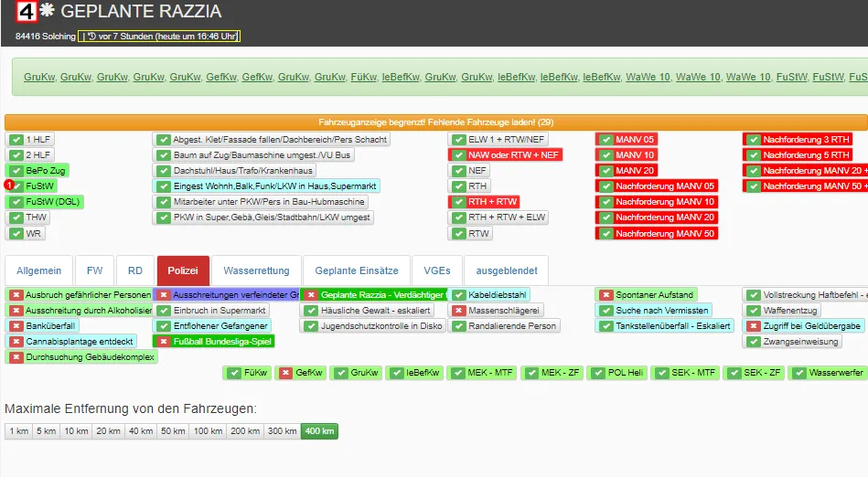Viewport: 868px width, 477px height.
Task: Click the first GruKw vehicle link
Action: [38, 78]
